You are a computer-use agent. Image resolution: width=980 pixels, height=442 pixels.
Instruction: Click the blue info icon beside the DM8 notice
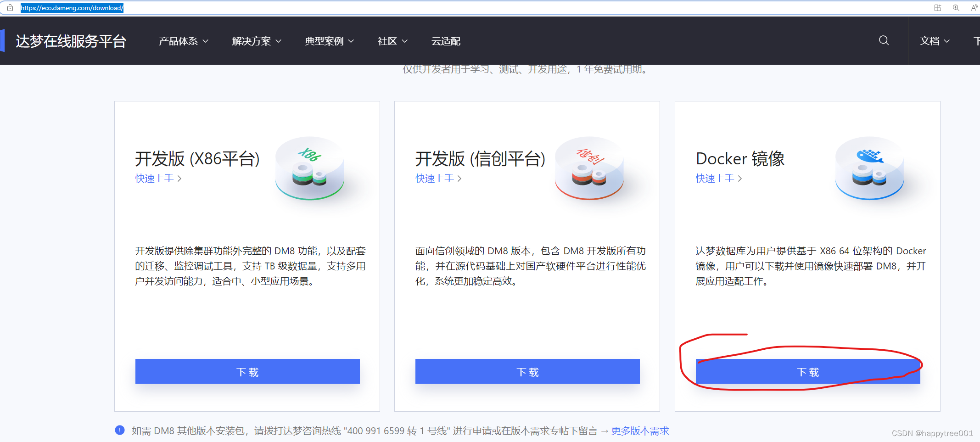120,430
